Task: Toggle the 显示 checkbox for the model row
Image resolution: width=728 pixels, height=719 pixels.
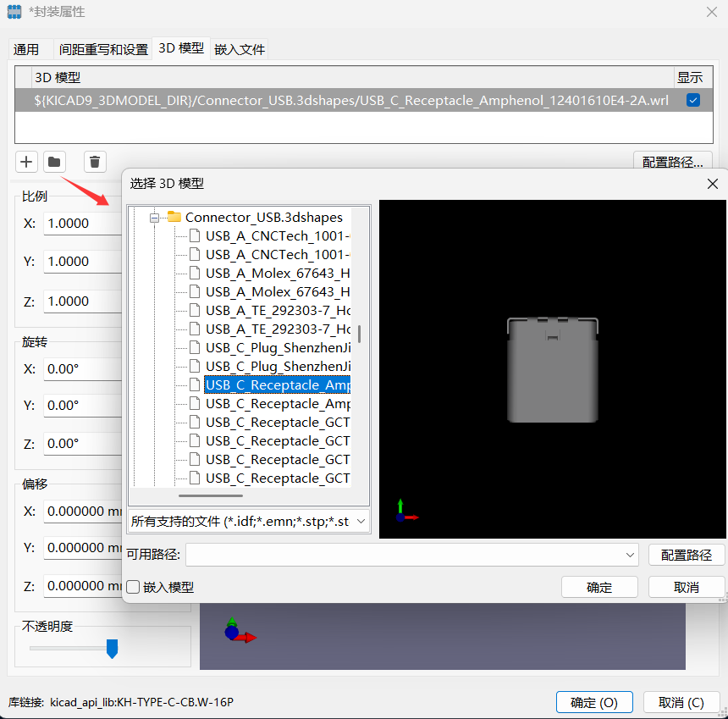Action: [x=692, y=100]
